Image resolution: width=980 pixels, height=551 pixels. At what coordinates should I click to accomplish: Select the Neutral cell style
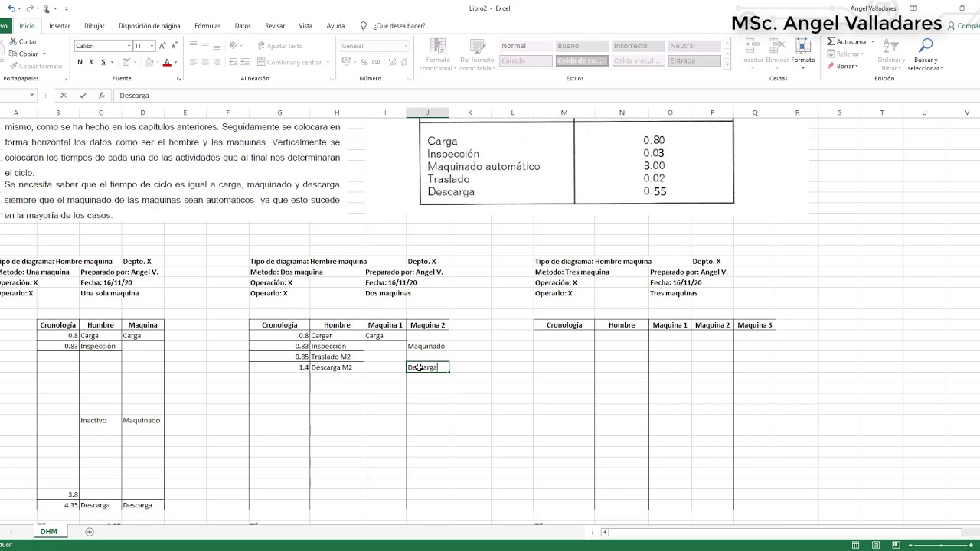pos(694,46)
